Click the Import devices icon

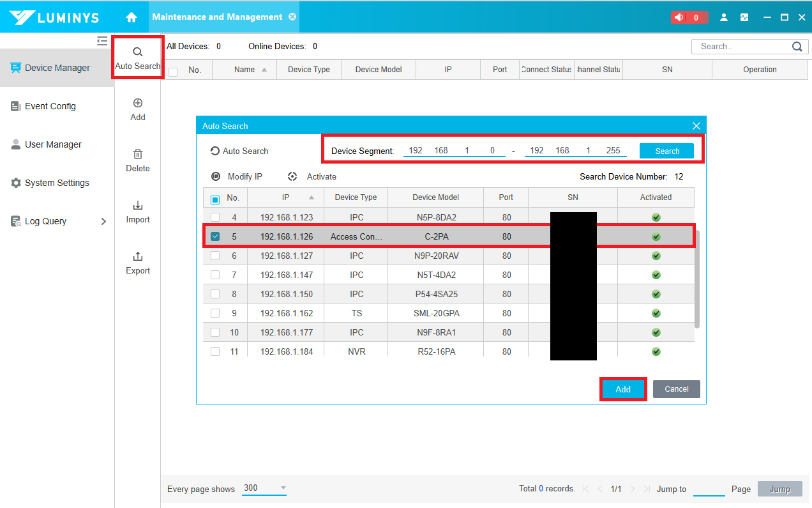click(138, 206)
